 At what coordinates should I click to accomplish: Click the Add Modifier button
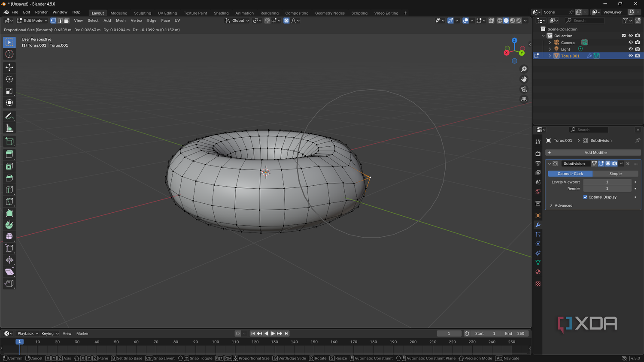[593, 152]
